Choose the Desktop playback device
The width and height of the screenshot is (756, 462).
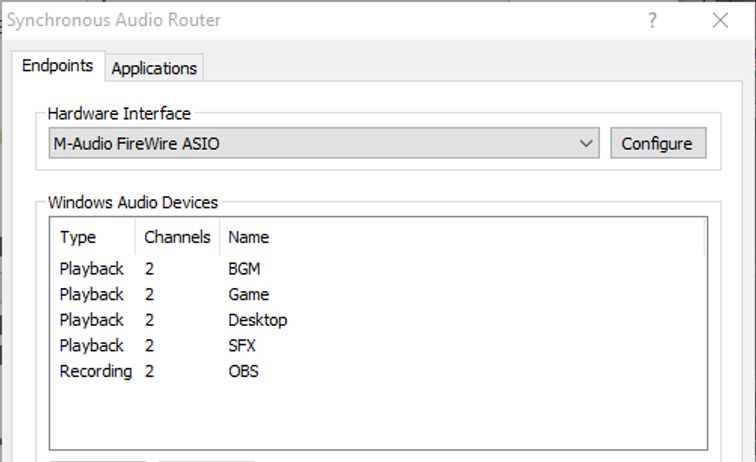257,320
